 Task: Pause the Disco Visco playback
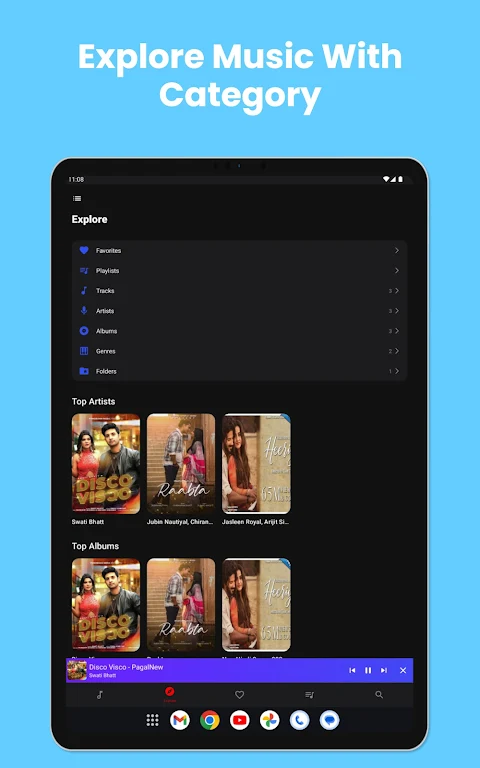point(368,670)
